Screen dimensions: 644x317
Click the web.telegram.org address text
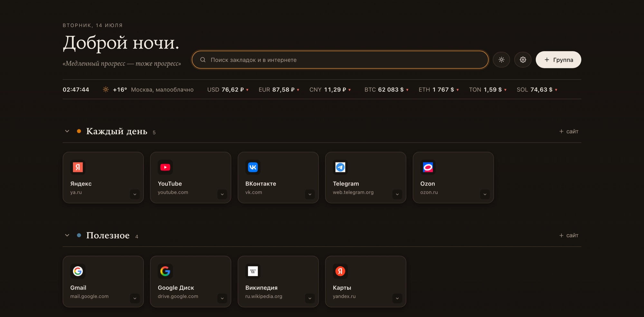[353, 192]
